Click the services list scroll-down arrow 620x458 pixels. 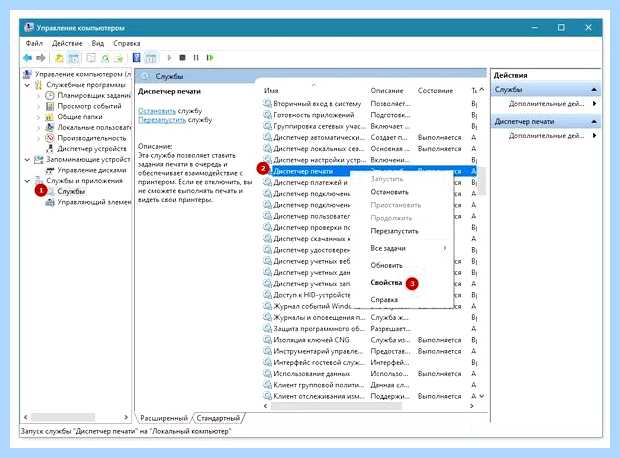pos(482,396)
